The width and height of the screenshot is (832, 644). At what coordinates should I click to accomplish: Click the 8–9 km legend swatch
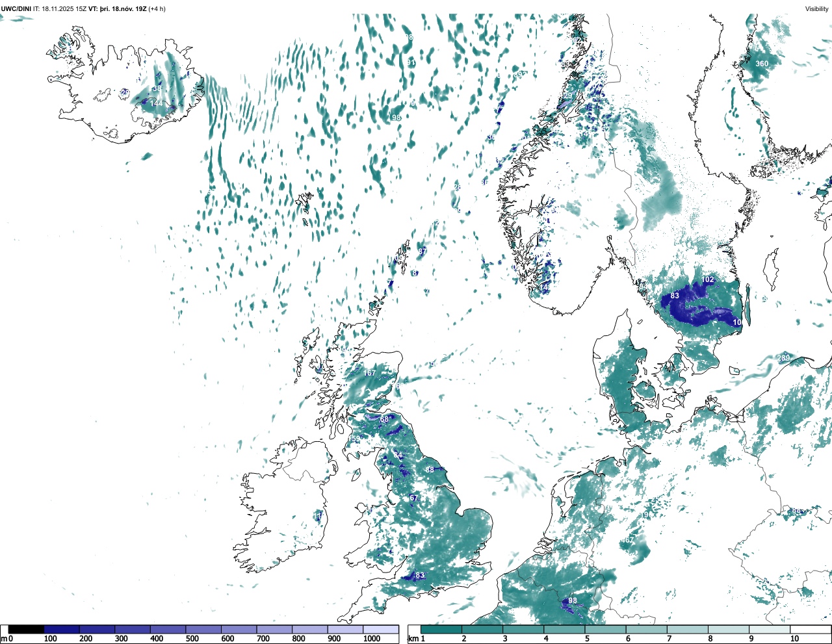coord(728,630)
